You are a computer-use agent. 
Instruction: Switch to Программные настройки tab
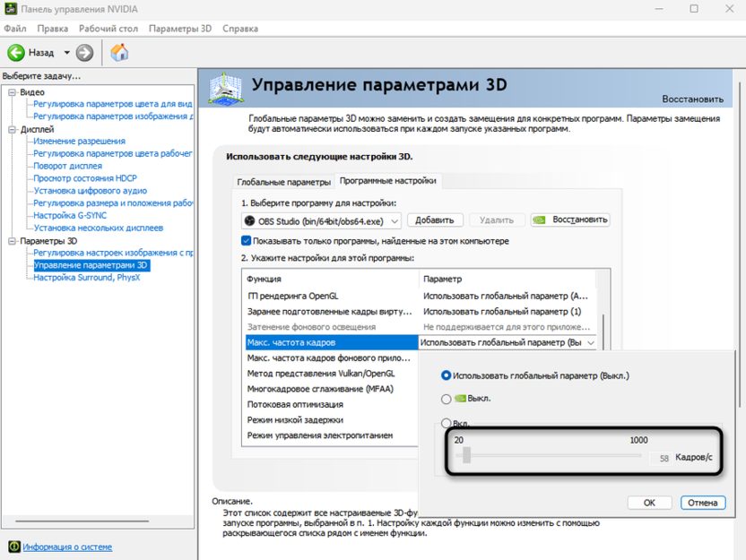[387, 181]
